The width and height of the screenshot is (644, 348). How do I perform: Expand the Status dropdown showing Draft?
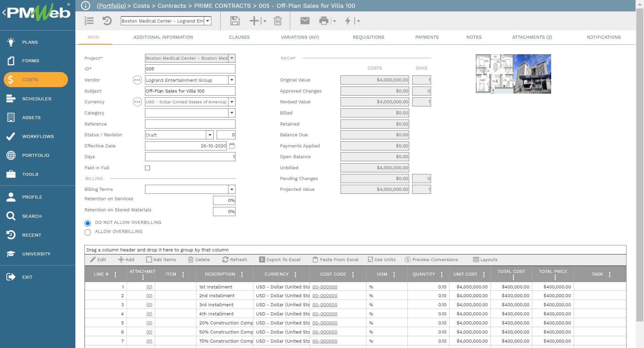click(210, 135)
